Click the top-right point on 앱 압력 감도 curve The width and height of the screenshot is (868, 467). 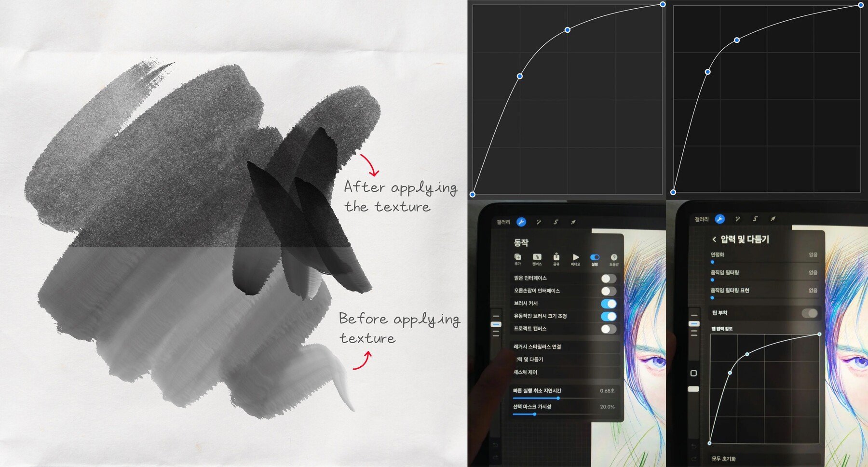(819, 334)
